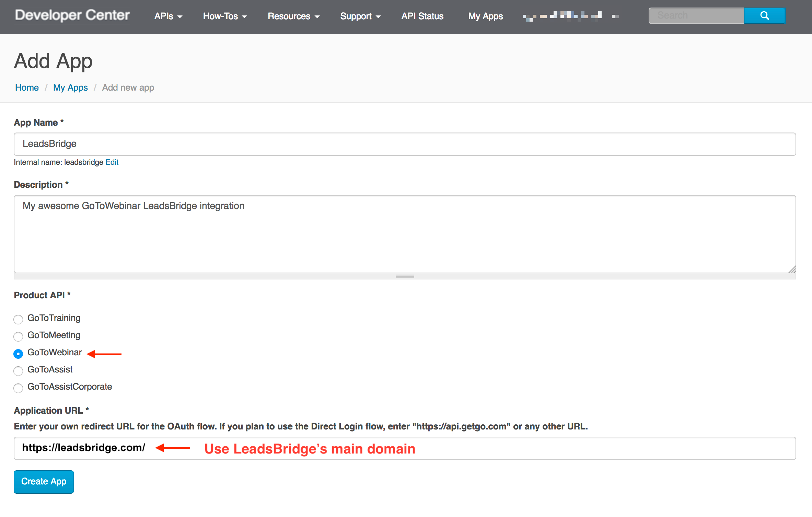Viewport: 812px width, 517px height.
Task: Focus the Application URL input field
Action: click(x=405, y=448)
